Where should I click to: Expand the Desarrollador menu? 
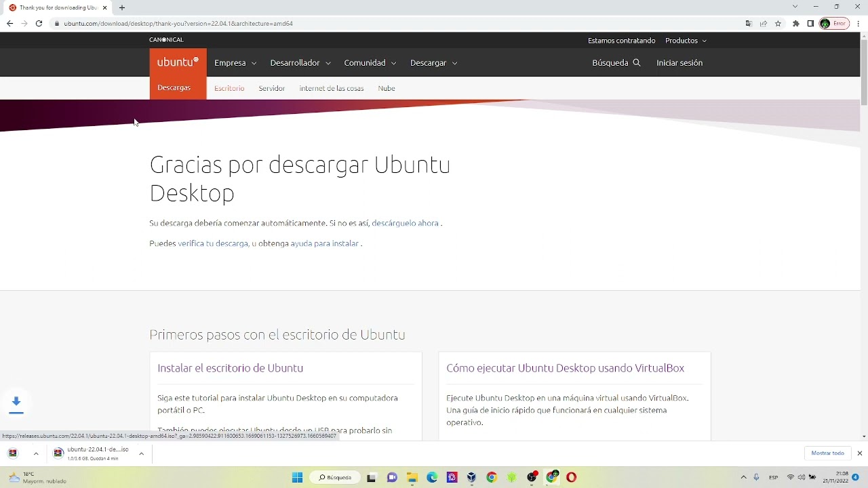[300, 63]
